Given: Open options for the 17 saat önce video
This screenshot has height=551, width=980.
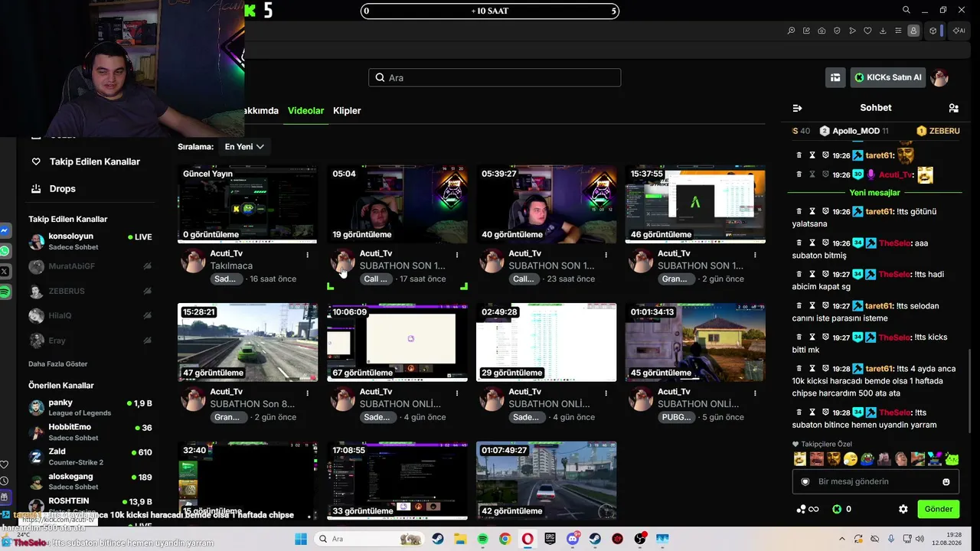Looking at the screenshot, I should click(x=457, y=255).
